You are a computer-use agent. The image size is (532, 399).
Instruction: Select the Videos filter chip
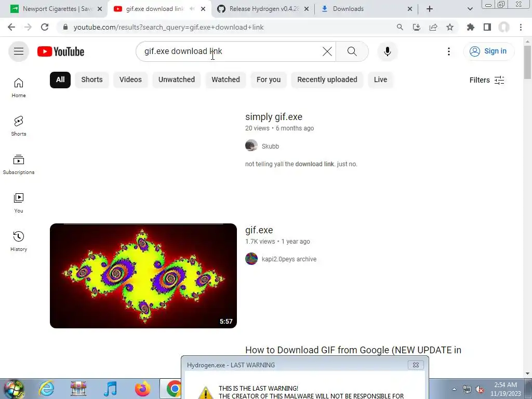coord(130,79)
